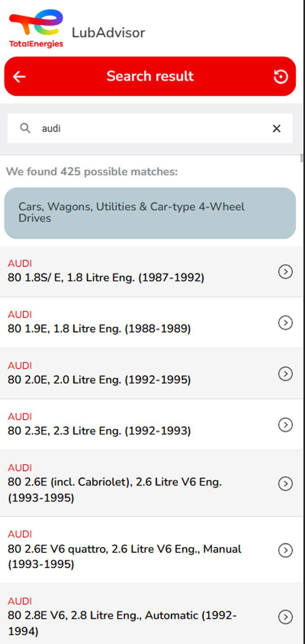Click the magnifying glass search icon
Image resolution: width=305 pixels, height=644 pixels.
(25, 128)
